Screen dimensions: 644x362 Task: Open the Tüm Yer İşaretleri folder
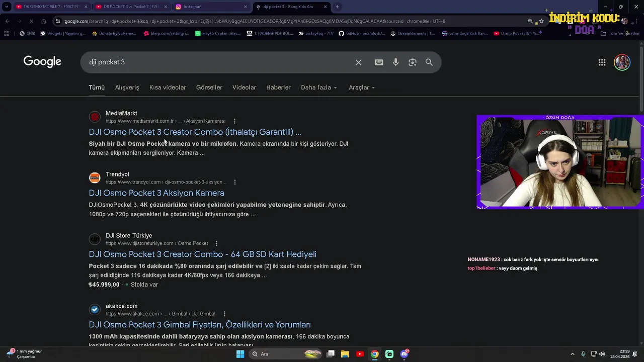point(620,34)
